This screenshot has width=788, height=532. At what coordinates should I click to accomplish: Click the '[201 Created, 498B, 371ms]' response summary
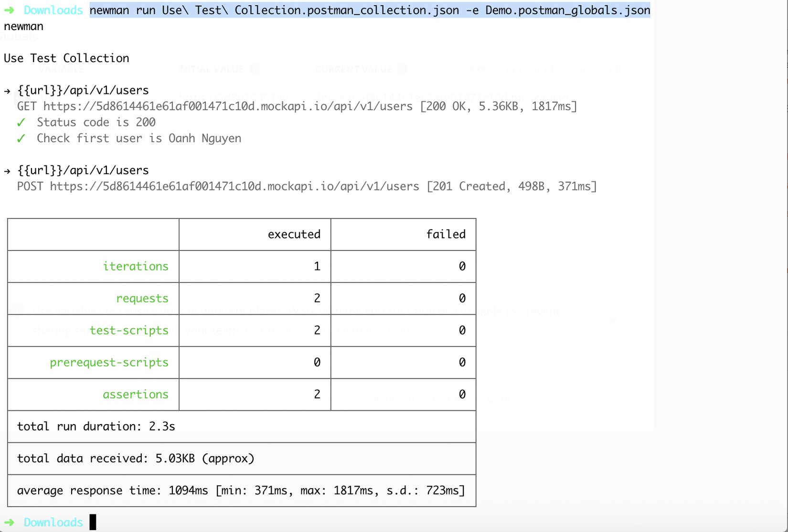coord(511,187)
